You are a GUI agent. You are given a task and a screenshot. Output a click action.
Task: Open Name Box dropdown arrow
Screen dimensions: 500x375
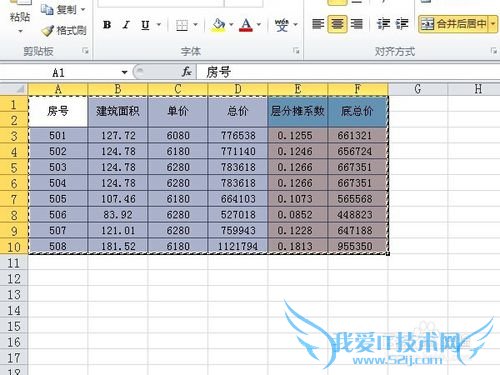click(x=124, y=72)
